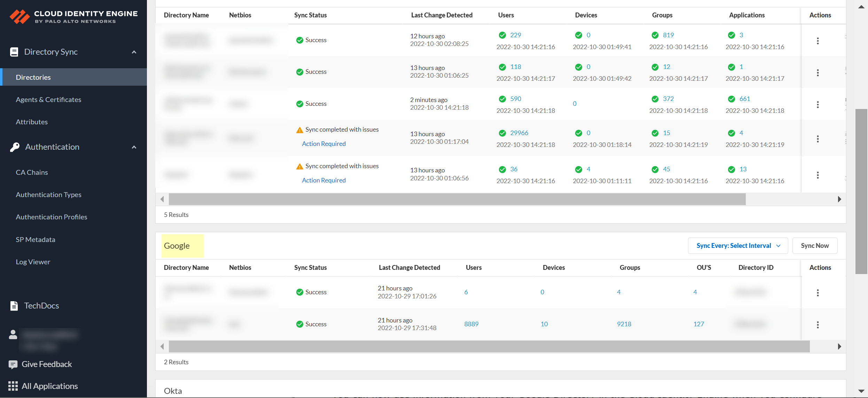Screen dimensions: 868x398
Task: Click Action Required link for 29966-user directory
Action: coord(323,144)
